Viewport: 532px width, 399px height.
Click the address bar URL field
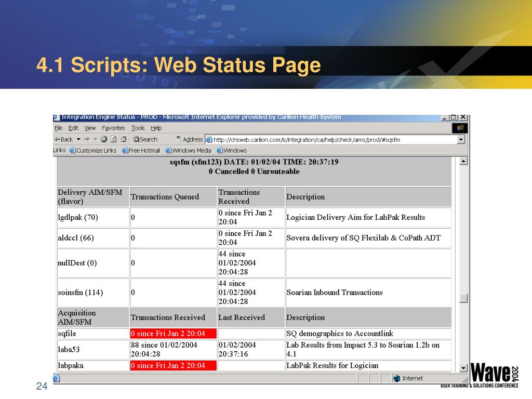coord(335,139)
